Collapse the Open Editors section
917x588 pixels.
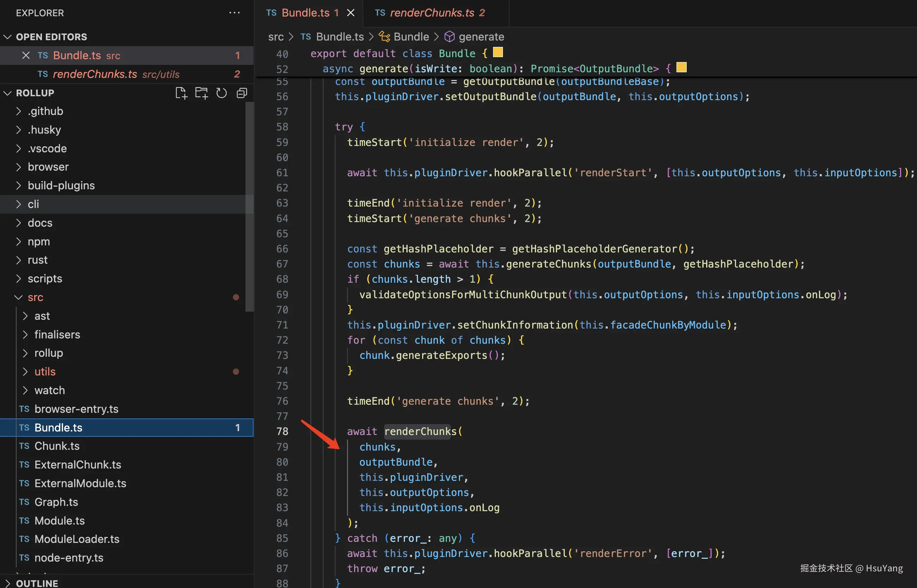tap(8, 37)
